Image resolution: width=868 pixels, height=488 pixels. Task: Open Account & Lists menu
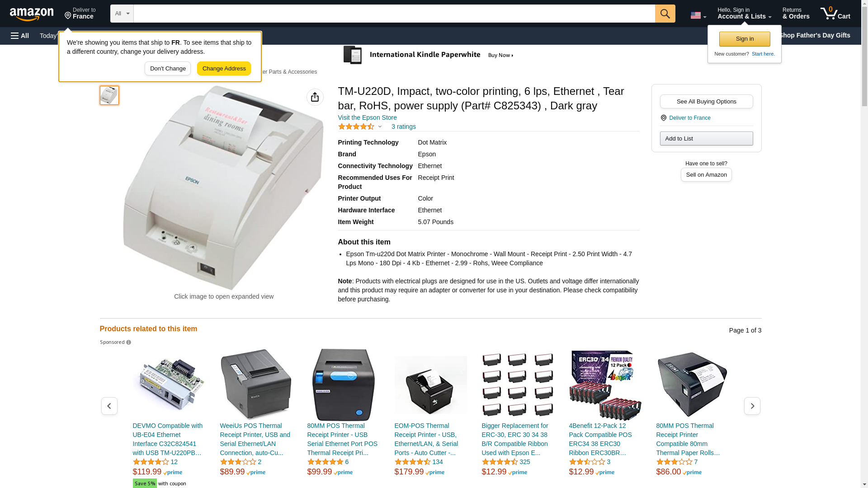744,13
